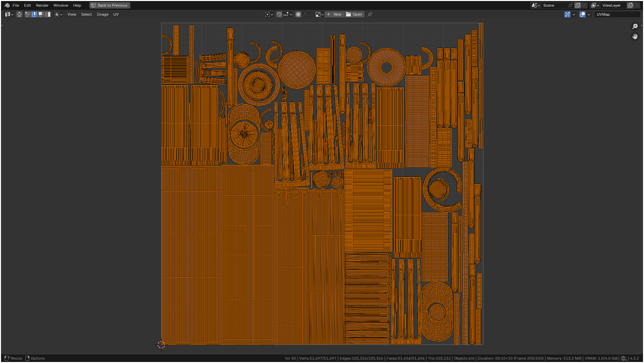Click the UVMap name field
This screenshot has width=644, height=363.
click(x=616, y=14)
